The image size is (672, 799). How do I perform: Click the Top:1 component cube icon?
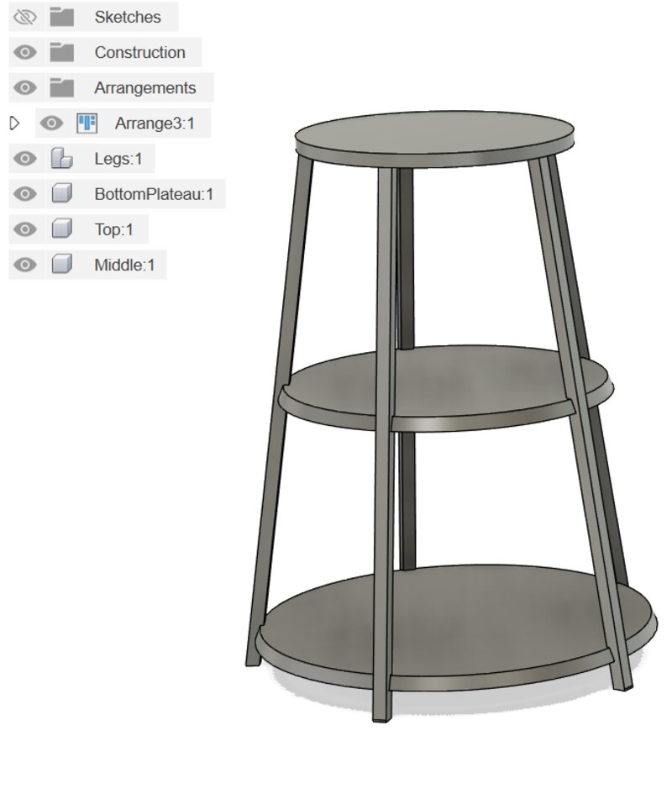point(61,229)
